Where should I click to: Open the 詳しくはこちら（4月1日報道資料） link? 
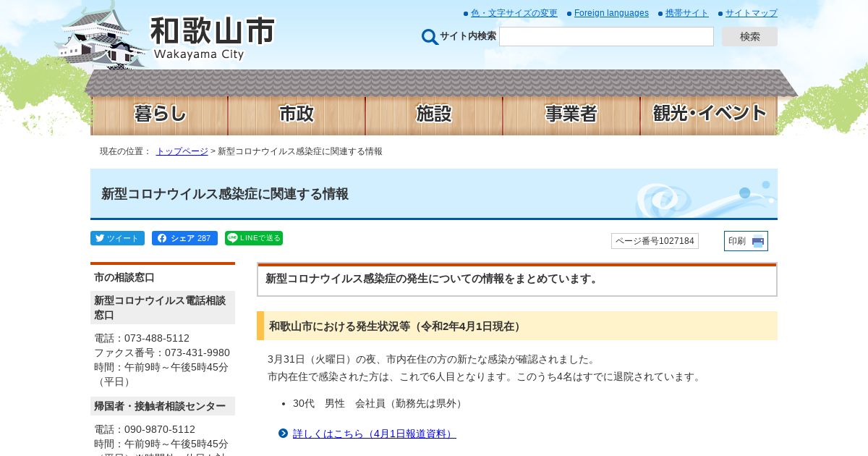pos(375,434)
